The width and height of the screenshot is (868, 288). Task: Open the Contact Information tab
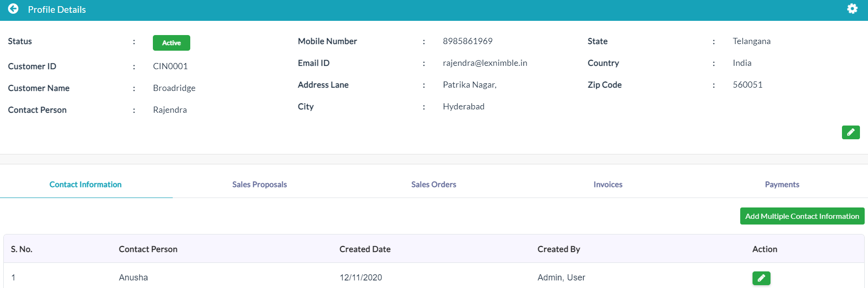[x=86, y=185]
